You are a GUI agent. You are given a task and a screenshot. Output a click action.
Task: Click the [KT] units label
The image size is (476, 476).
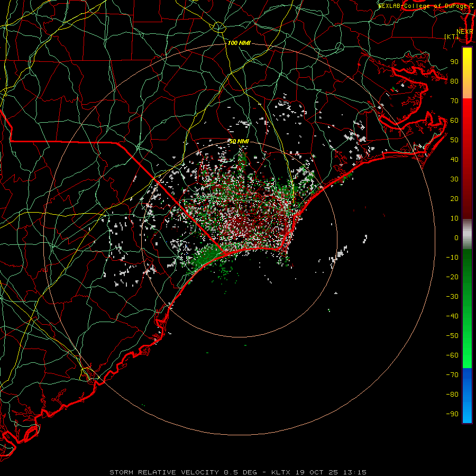tap(452, 36)
